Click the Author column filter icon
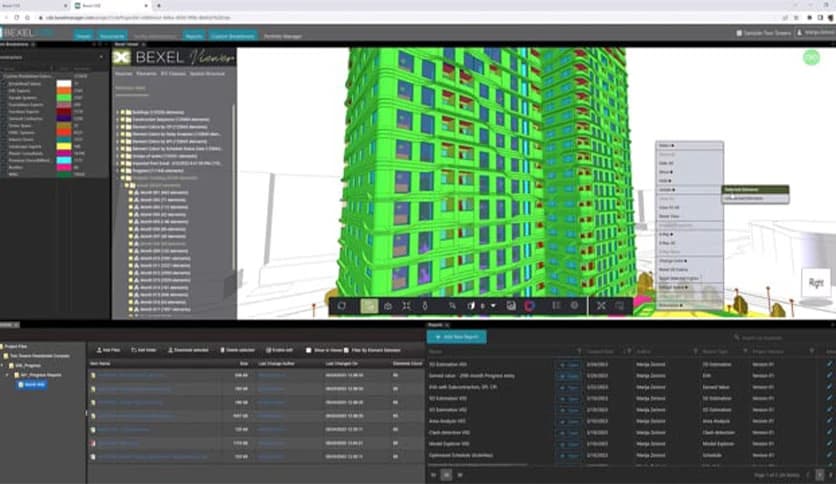The height and width of the screenshot is (484, 836). (x=695, y=351)
